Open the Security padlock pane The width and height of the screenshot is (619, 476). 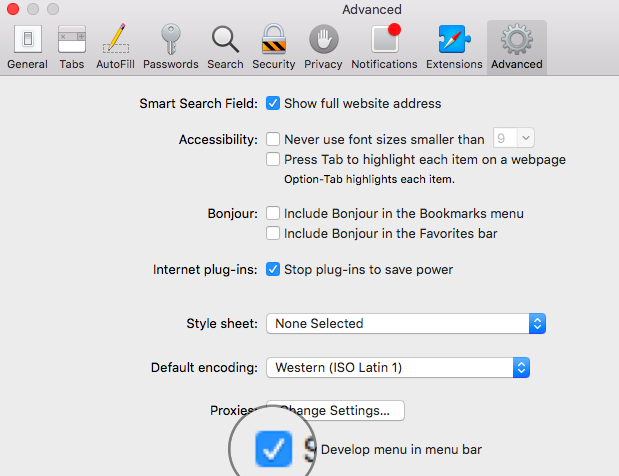coord(273,47)
